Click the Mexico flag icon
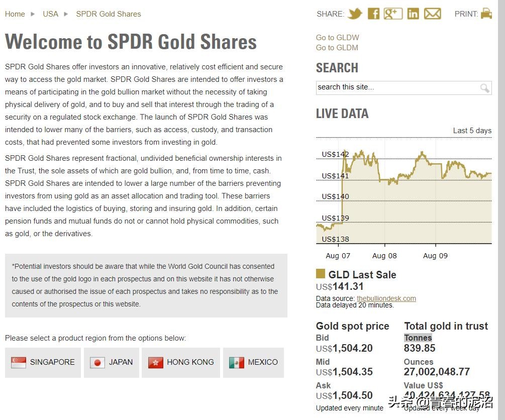The image size is (505, 420). 237,362
